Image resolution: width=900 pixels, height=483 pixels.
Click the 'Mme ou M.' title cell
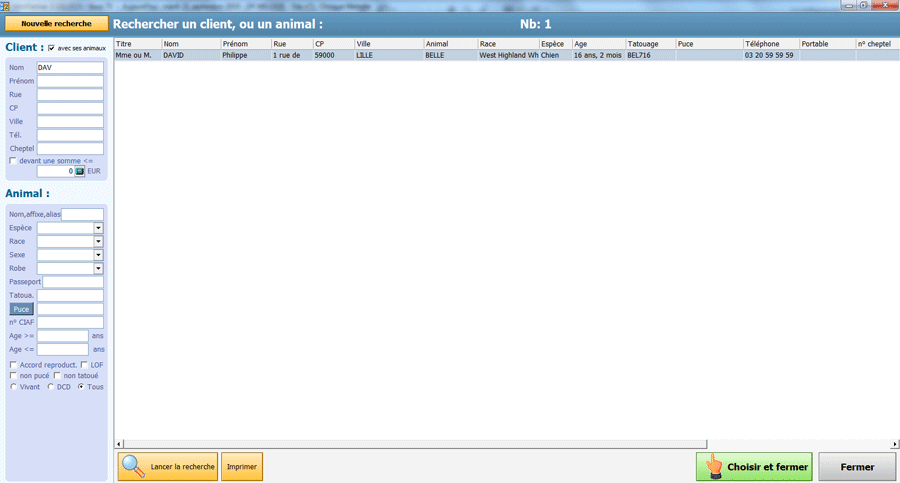(x=138, y=55)
